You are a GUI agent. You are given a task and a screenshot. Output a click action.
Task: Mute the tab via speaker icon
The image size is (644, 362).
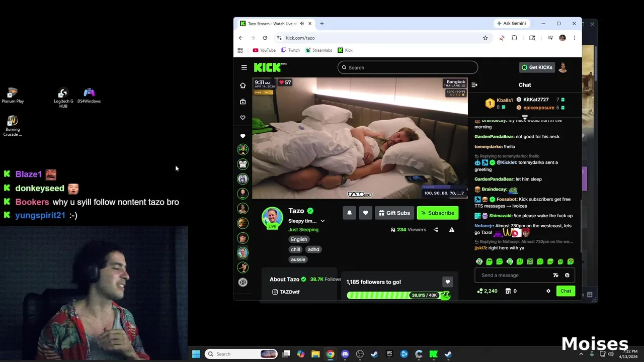tap(302, 24)
